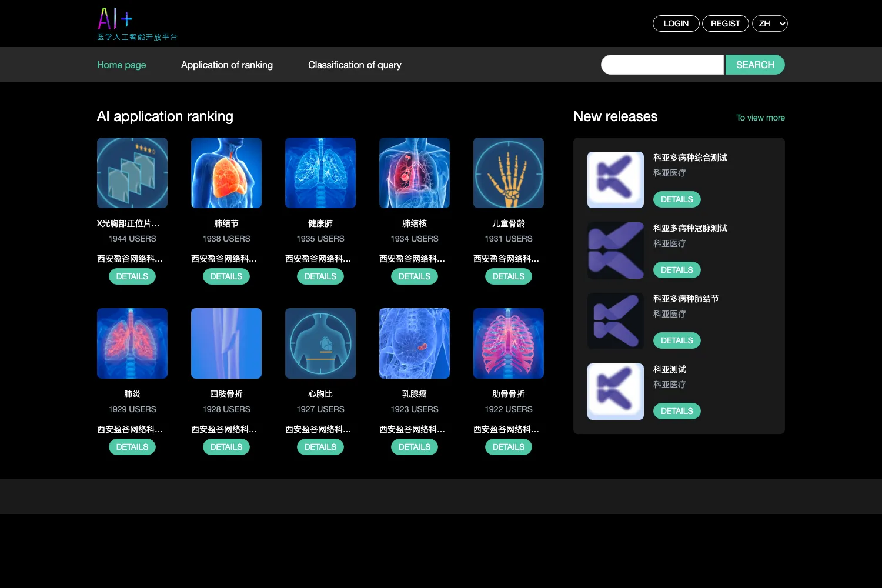Viewport: 882px width, 588px height.
Task: Click the rib fracture (肋骨骨折) image
Action: 509,343
